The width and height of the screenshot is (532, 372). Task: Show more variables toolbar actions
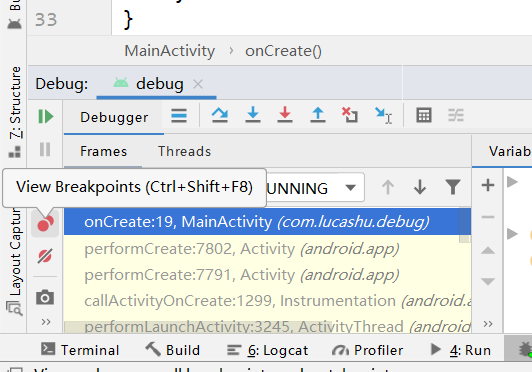[488, 324]
